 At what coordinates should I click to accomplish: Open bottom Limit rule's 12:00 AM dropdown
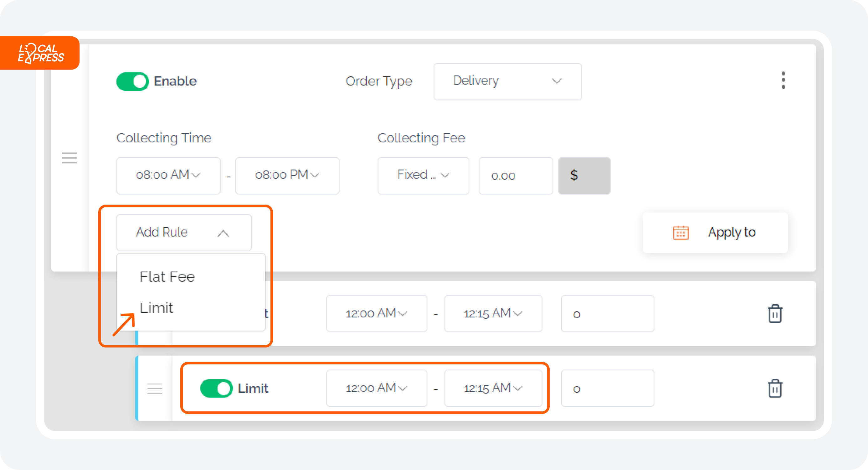376,388
